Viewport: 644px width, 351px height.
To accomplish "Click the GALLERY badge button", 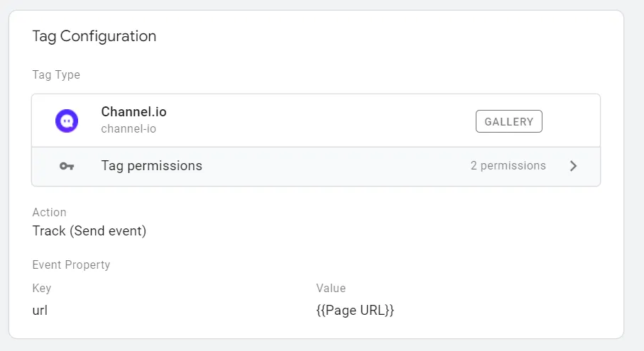I will pos(508,121).
